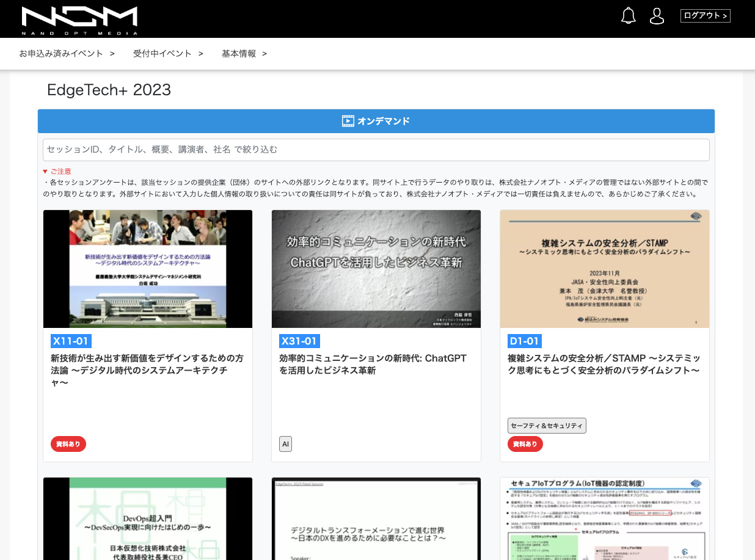Click the red caution triangle icon

(x=45, y=172)
